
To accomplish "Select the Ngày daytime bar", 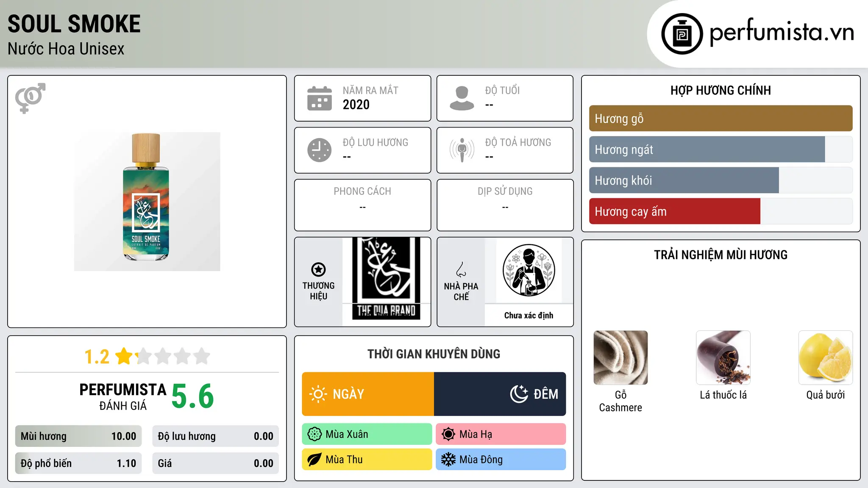I will [368, 394].
